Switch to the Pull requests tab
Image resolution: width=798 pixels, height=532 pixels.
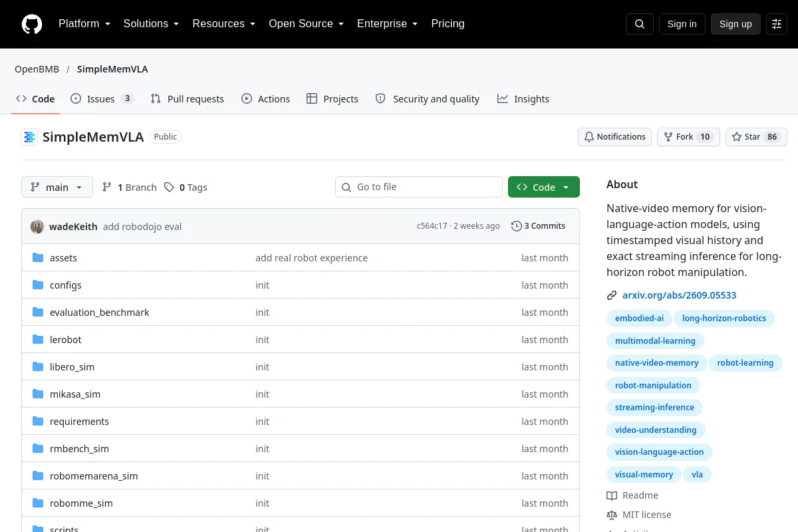pos(188,99)
